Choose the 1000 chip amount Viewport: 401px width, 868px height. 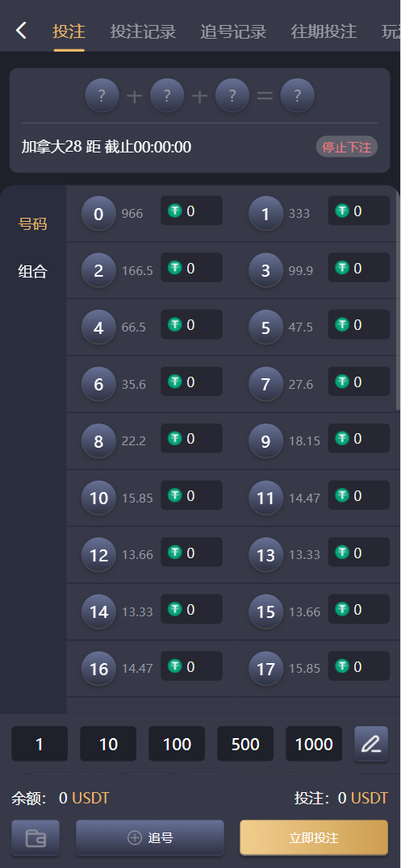coord(314,744)
